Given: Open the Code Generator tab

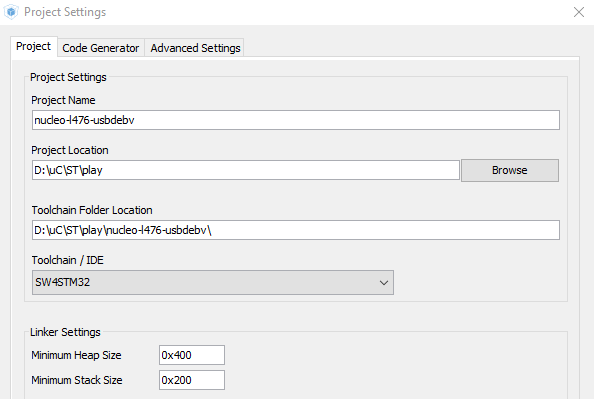Looking at the screenshot, I should tap(101, 48).
